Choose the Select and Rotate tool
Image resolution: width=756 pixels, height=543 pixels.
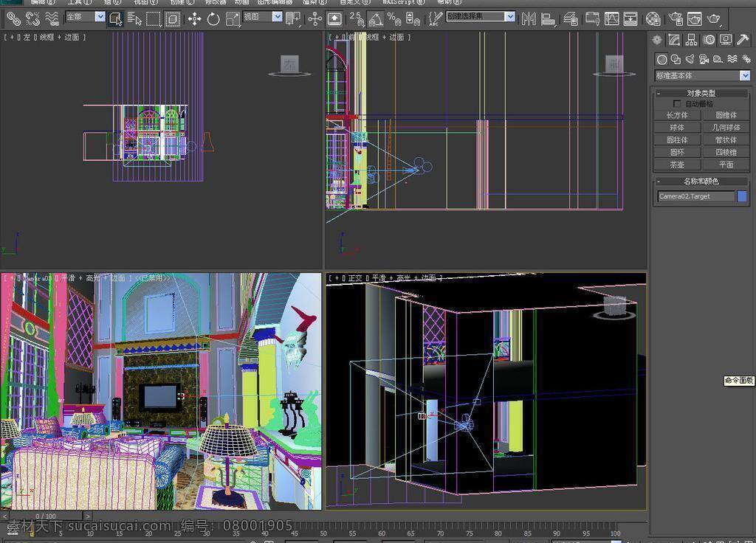pos(213,18)
